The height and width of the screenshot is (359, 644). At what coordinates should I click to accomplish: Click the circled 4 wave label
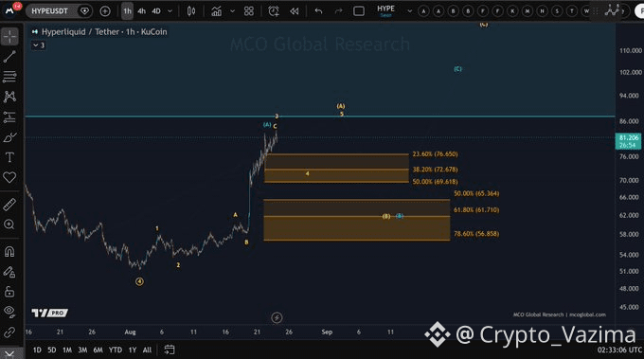[139, 281]
